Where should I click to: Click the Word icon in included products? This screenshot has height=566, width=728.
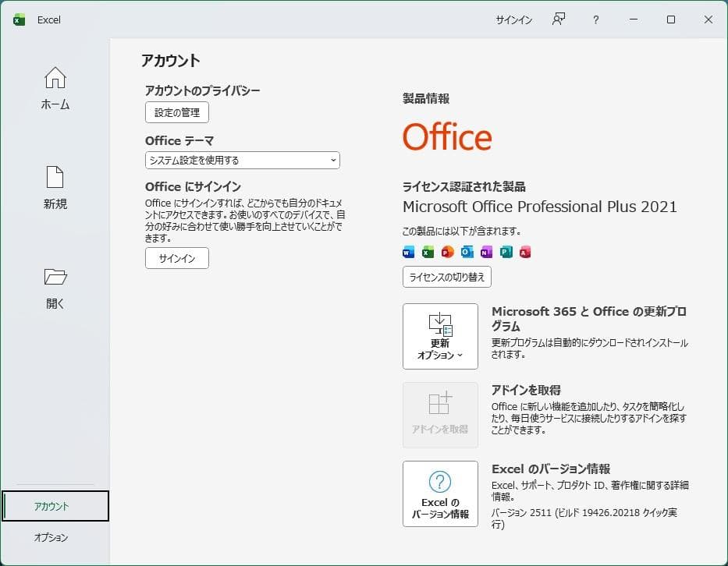tap(407, 252)
